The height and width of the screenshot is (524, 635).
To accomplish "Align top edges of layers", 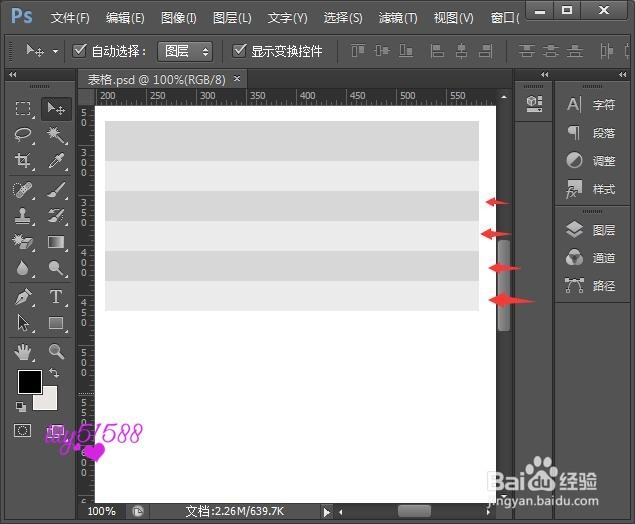I will pos(358,51).
